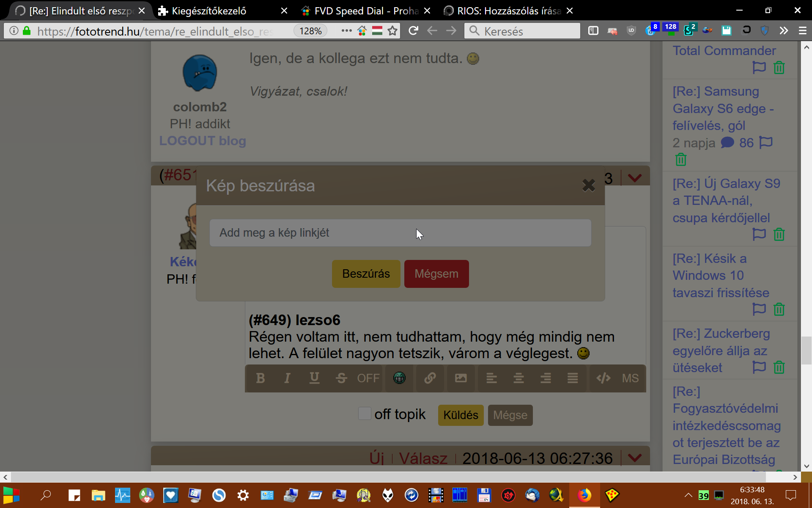Expand the chevron beside the 06:27:36 timestamp
Image resolution: width=812 pixels, height=508 pixels.
[635, 458]
